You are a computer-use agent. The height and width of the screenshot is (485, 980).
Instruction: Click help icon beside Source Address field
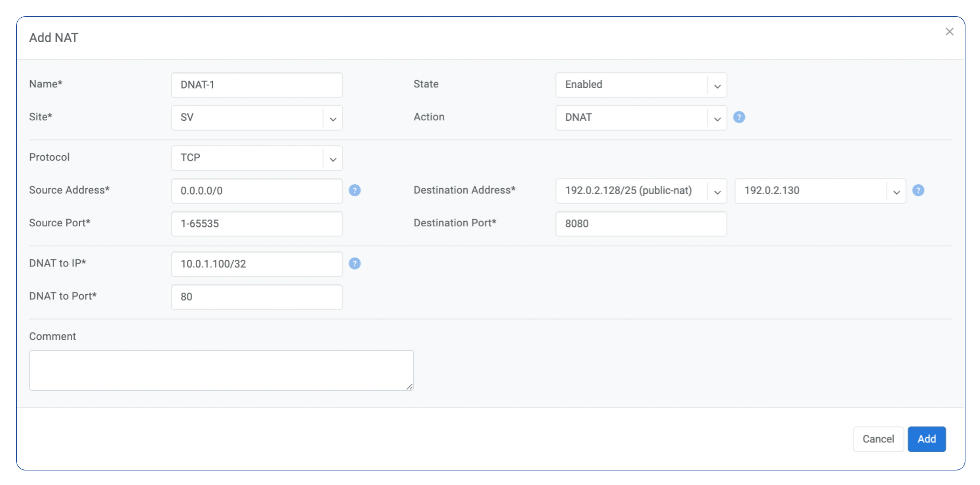[x=354, y=190]
